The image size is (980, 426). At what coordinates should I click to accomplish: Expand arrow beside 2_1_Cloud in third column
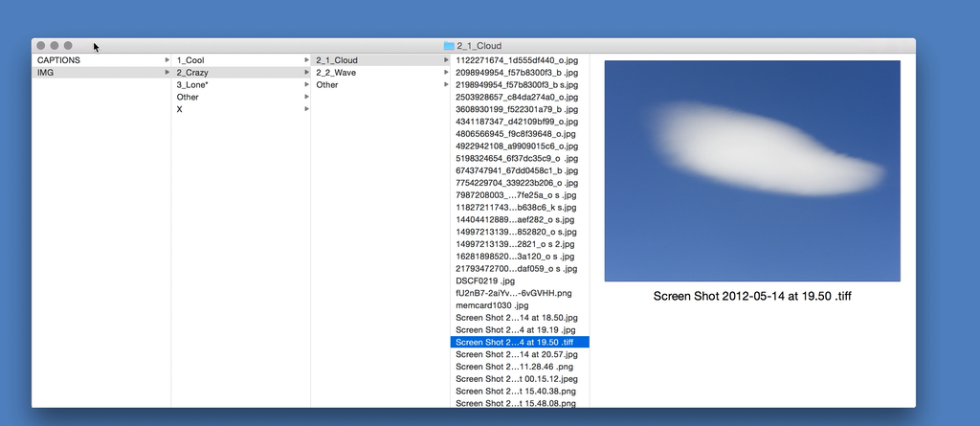pos(446,60)
